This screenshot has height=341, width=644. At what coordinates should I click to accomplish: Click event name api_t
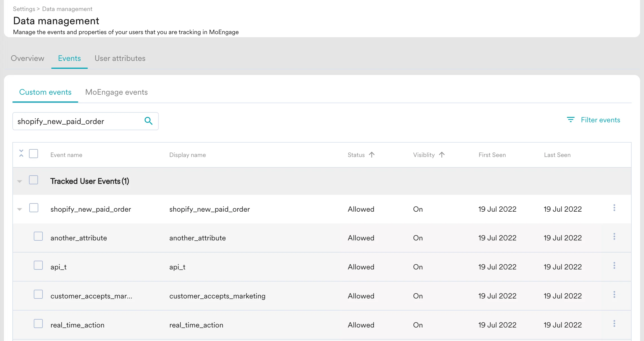pos(59,267)
